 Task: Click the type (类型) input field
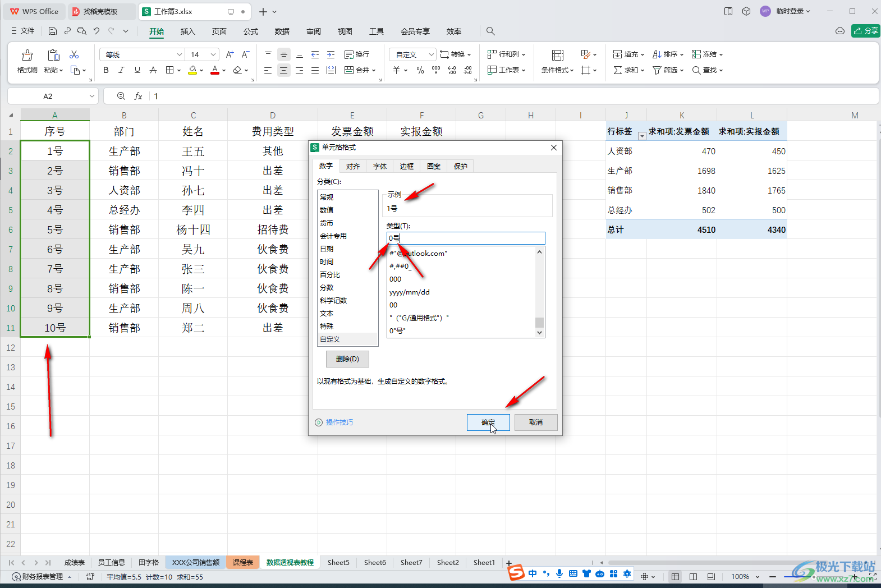(466, 238)
